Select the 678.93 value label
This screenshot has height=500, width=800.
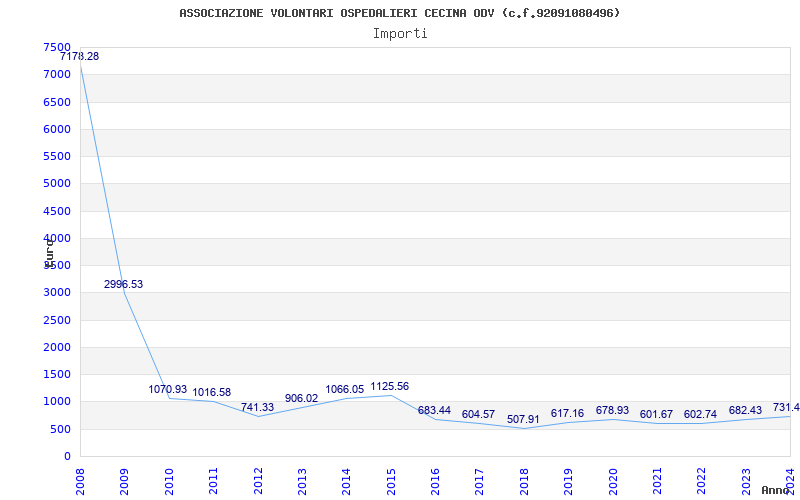point(612,411)
